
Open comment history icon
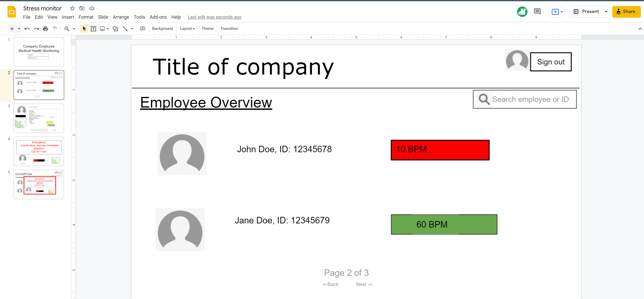point(537,11)
